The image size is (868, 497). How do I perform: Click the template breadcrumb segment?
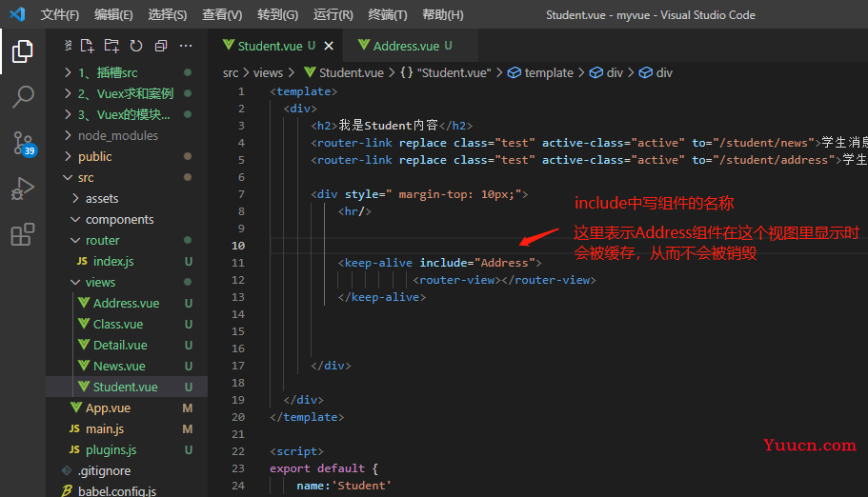click(541, 72)
